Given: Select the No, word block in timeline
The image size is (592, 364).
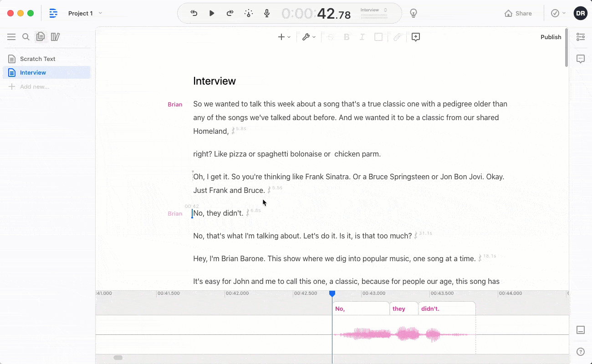Looking at the screenshot, I should (x=361, y=308).
